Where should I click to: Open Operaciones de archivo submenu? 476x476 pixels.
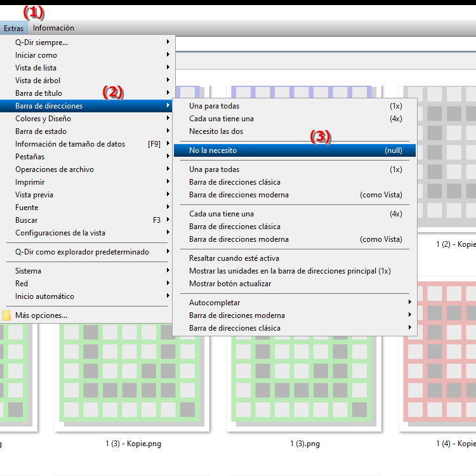[x=86, y=169]
